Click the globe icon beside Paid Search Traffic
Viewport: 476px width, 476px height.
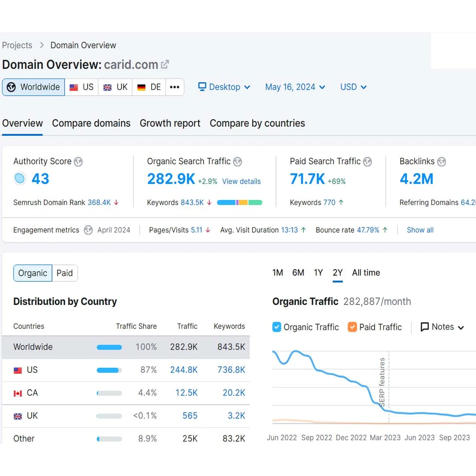(x=367, y=162)
